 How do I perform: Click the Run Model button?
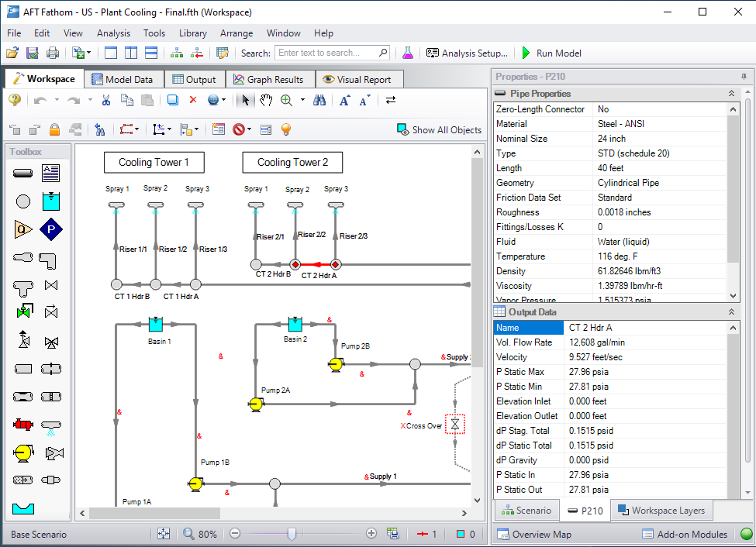point(551,53)
